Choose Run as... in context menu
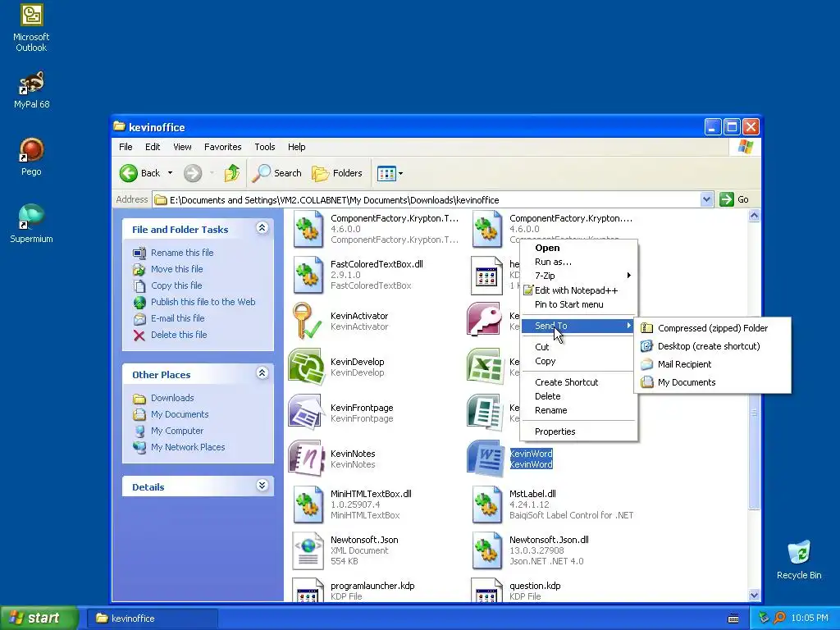 [579, 262]
